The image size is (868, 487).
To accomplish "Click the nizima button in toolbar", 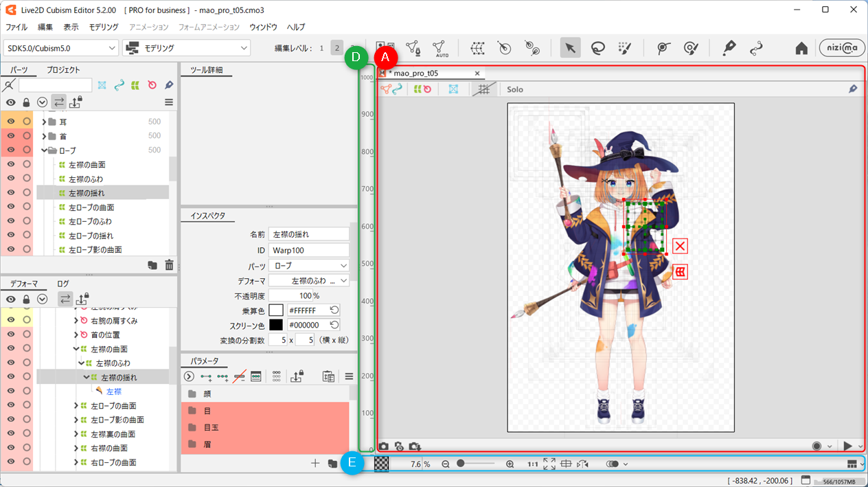I will pyautogui.click(x=837, y=48).
